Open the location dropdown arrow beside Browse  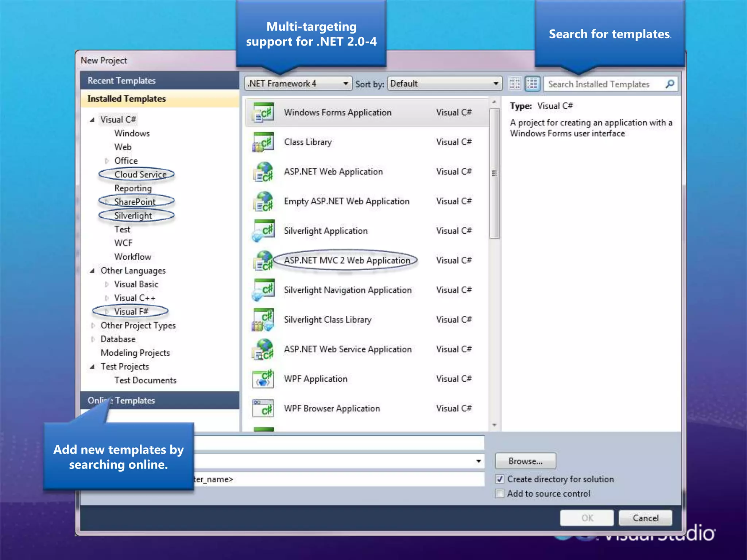[479, 461]
